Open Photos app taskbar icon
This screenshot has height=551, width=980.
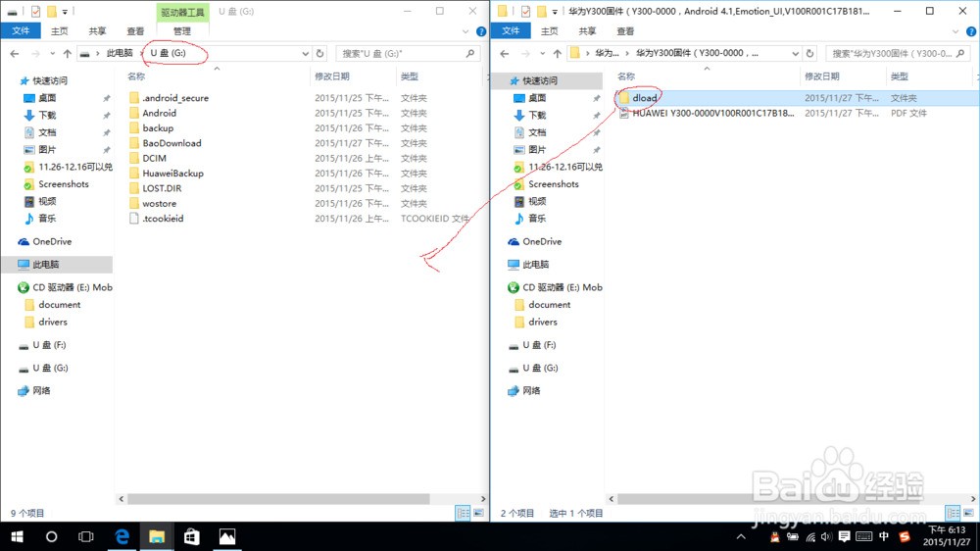click(227, 536)
